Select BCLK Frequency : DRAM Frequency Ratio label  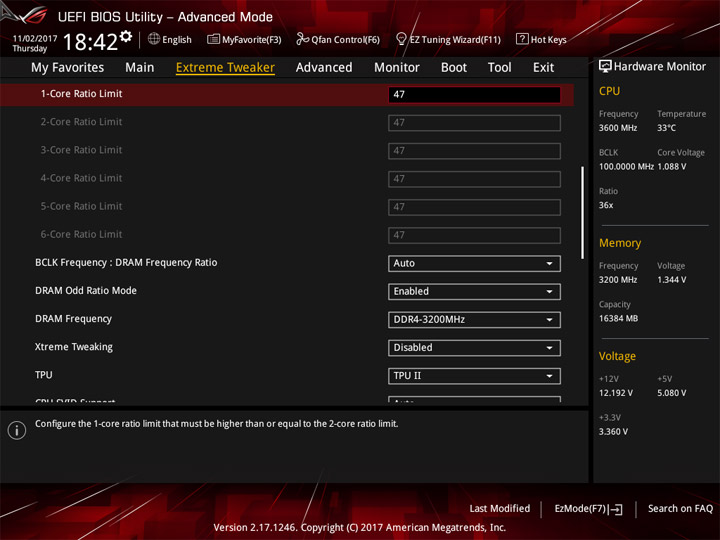[x=126, y=263]
